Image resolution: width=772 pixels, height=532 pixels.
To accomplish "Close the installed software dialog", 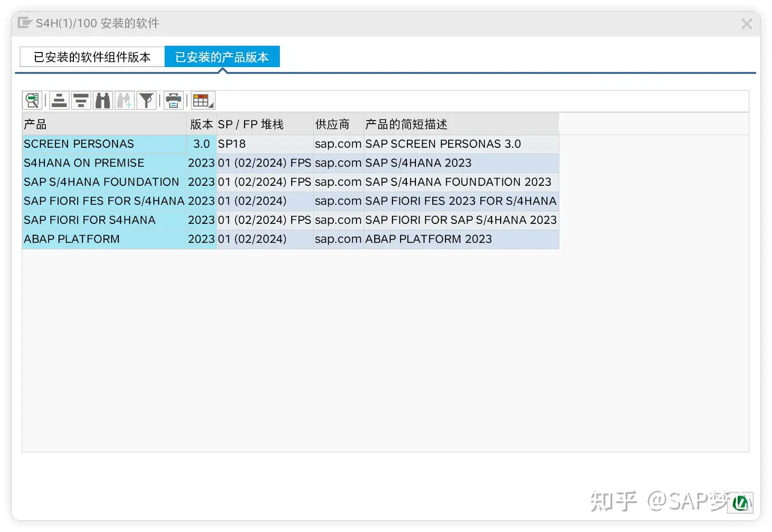I will 747,24.
